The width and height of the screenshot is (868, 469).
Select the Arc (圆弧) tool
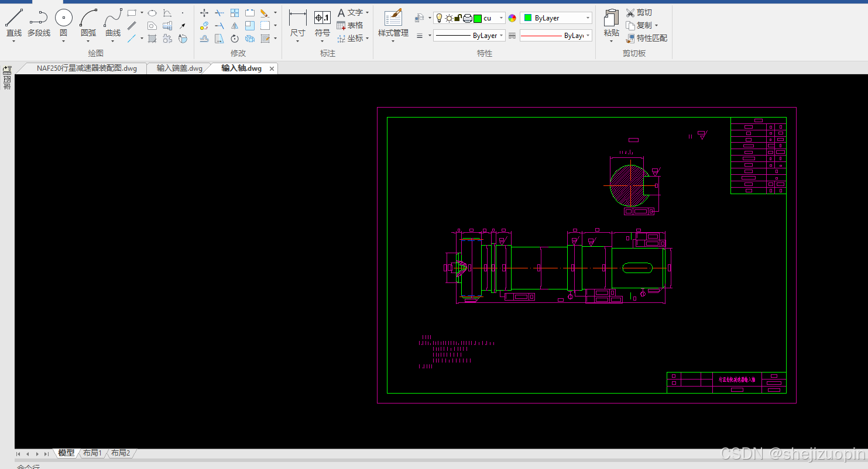click(x=88, y=23)
